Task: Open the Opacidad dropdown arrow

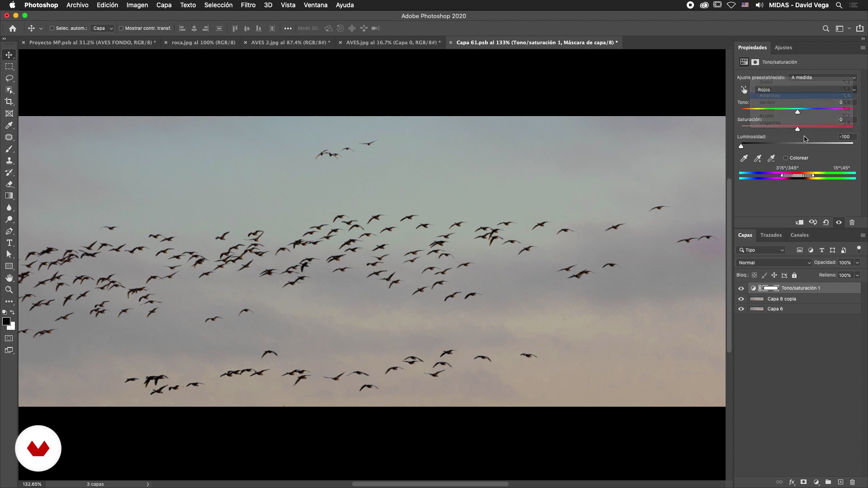Action: [x=857, y=263]
